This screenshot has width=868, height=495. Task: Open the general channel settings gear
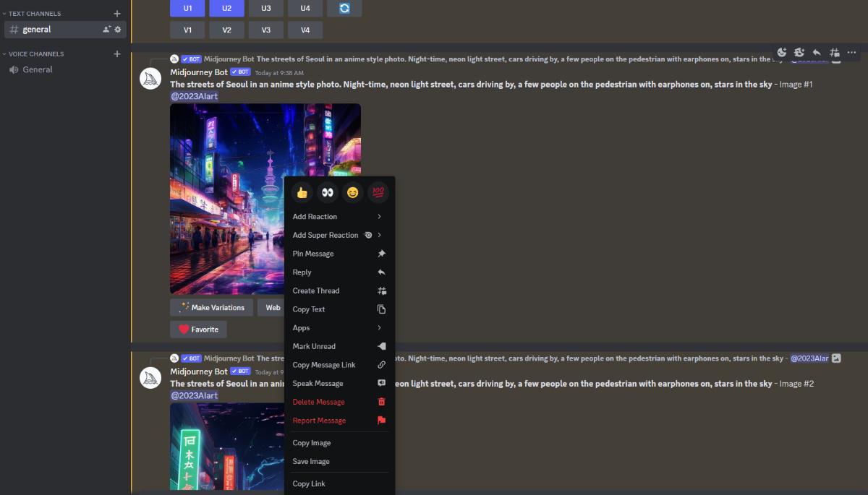[x=119, y=30]
